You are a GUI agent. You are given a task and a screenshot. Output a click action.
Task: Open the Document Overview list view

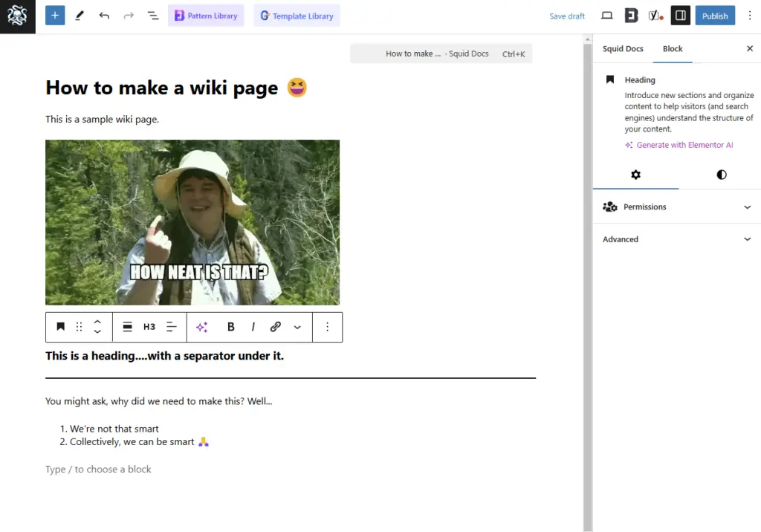point(153,16)
